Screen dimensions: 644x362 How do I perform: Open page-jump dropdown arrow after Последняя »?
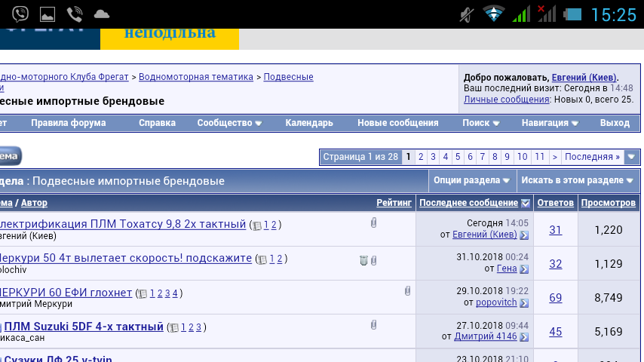click(632, 157)
